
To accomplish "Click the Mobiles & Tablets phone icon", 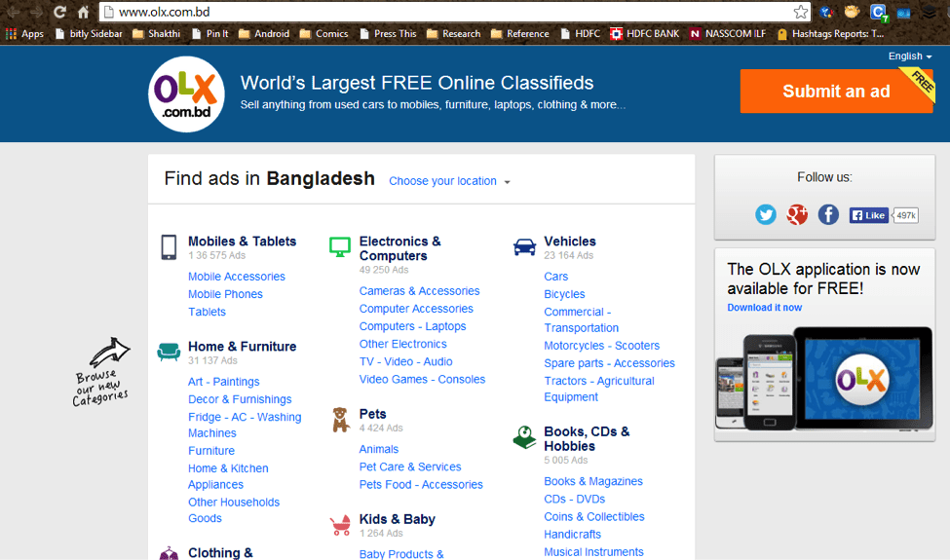I will pyautogui.click(x=169, y=247).
